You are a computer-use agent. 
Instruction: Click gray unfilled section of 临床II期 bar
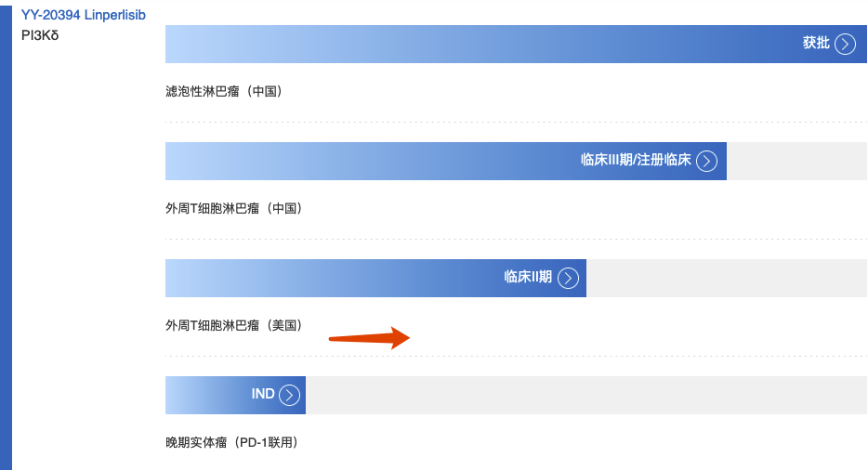(x=725, y=278)
